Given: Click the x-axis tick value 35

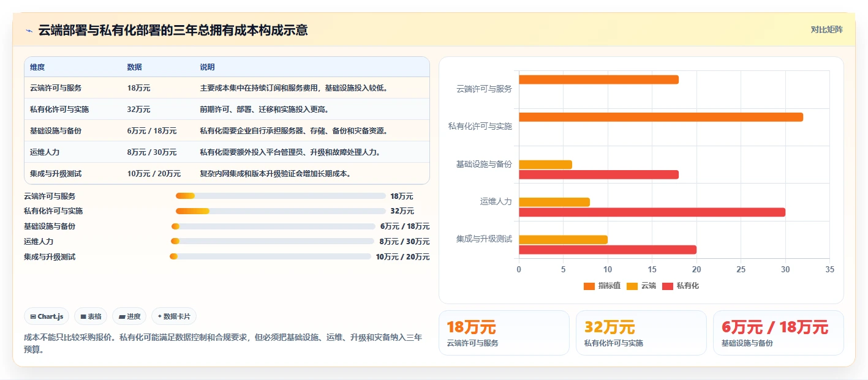Looking at the screenshot, I should (829, 269).
